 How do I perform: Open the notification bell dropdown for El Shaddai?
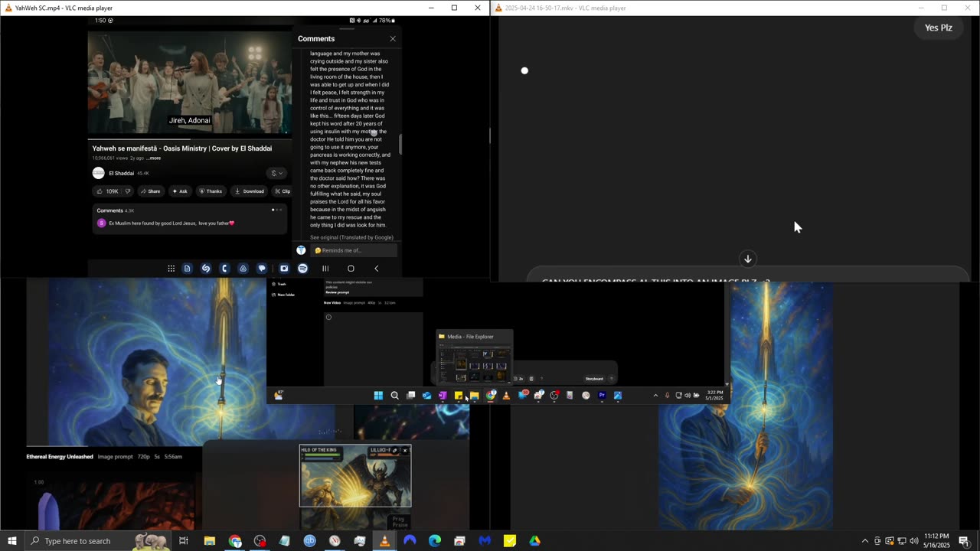(276, 173)
